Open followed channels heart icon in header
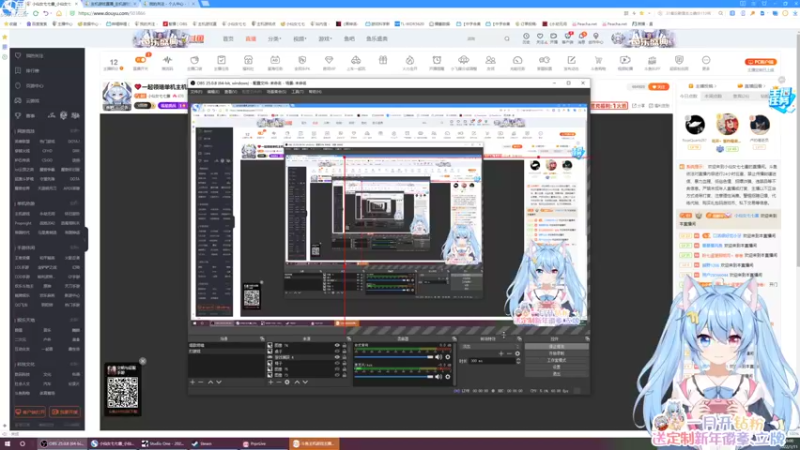The image size is (800, 450). click(540, 37)
